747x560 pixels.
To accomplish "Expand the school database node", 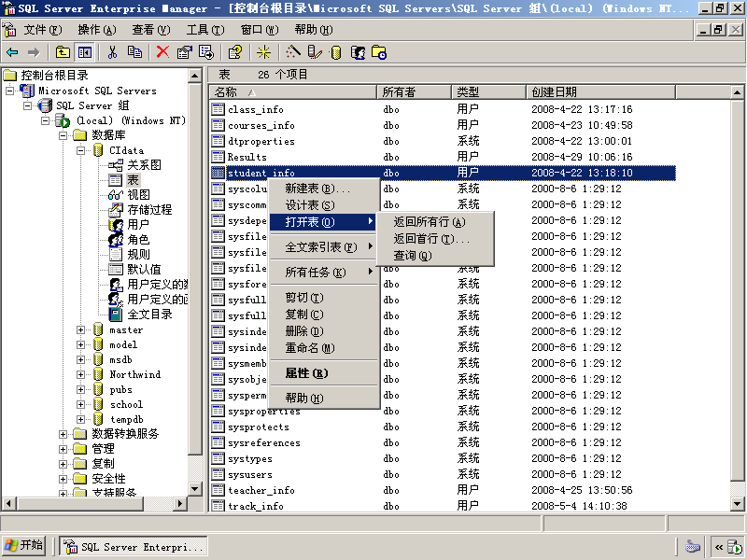I will click(81, 404).
